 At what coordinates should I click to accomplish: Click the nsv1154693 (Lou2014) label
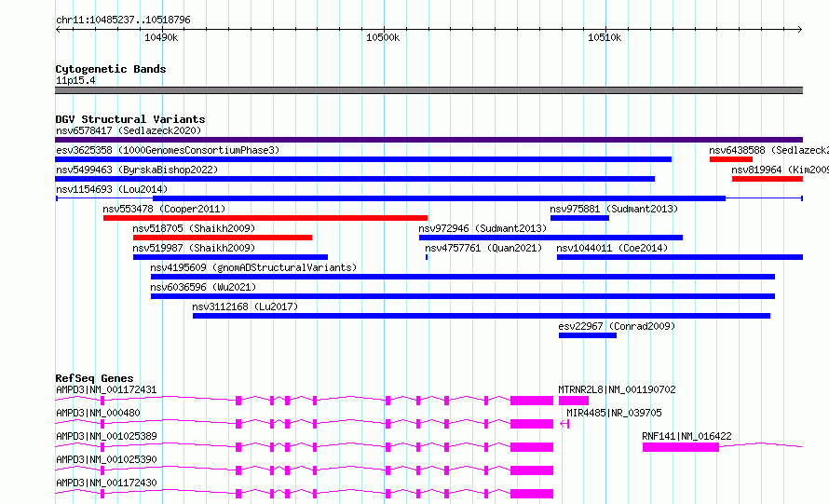click(x=112, y=189)
